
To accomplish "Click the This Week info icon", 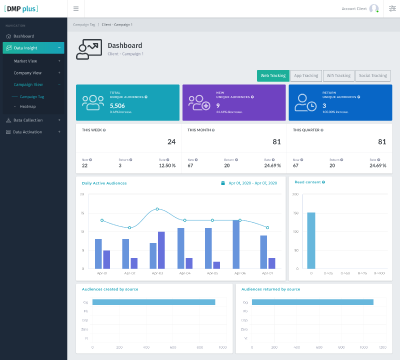I will pos(104,130).
